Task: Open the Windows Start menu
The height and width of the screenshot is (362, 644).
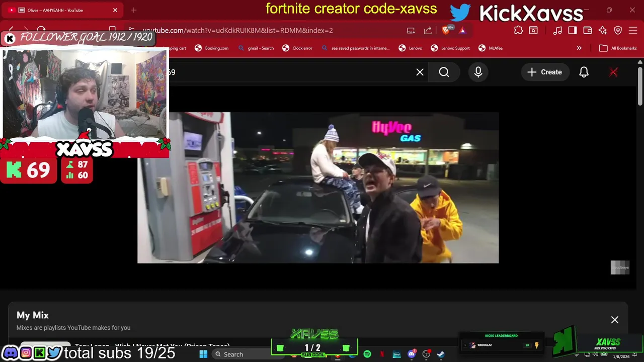Action: 203,354
